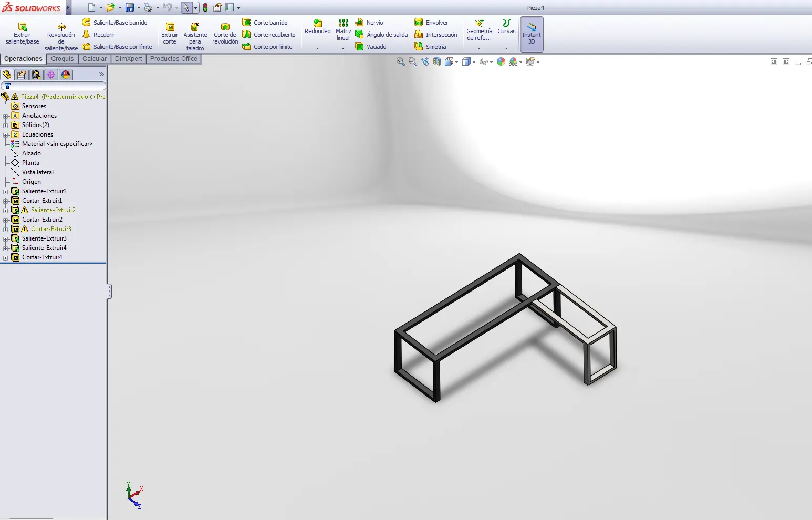Click the New document icon
Screen dimensions: 812x520
(x=91, y=7)
